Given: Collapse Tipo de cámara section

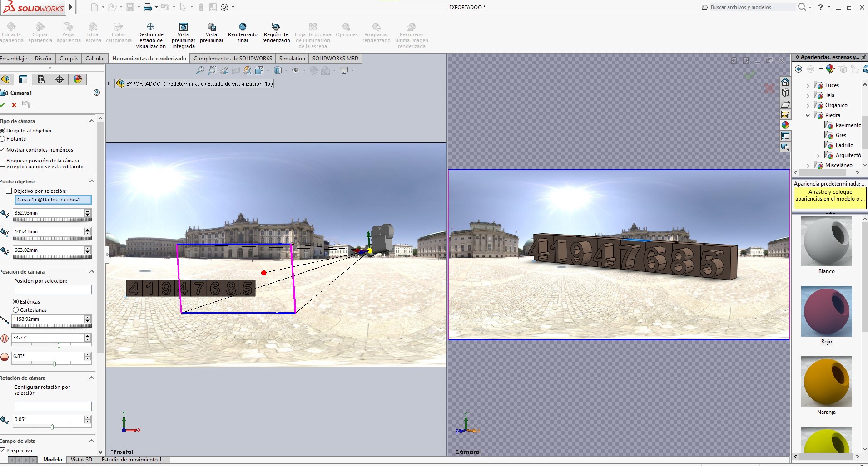Looking at the screenshot, I should click(92, 121).
